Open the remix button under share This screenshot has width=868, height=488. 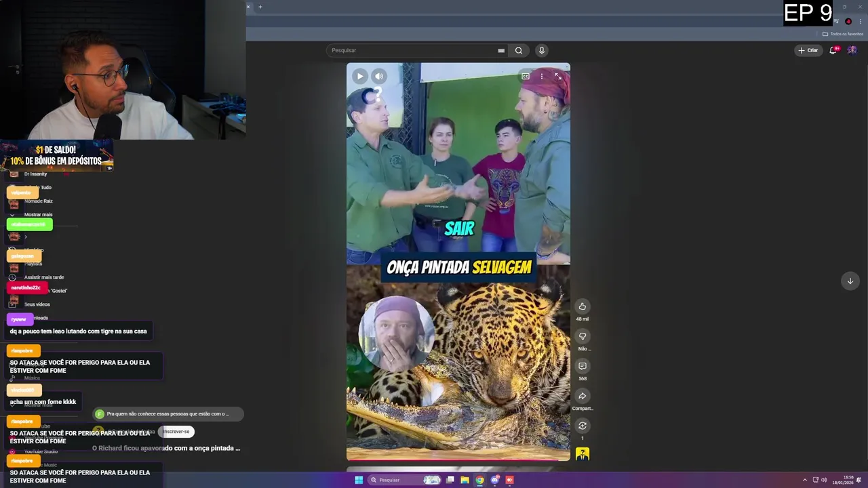582,426
